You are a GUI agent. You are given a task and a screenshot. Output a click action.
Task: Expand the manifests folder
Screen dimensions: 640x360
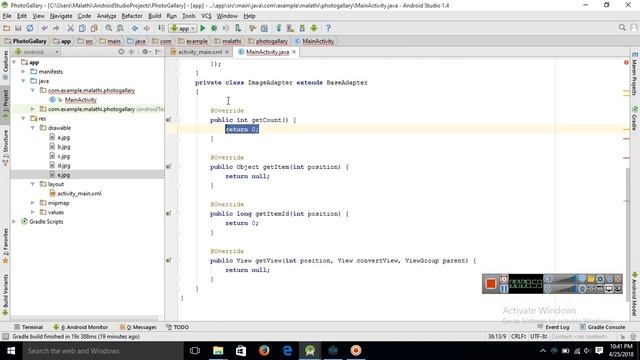pyautogui.click(x=23, y=71)
